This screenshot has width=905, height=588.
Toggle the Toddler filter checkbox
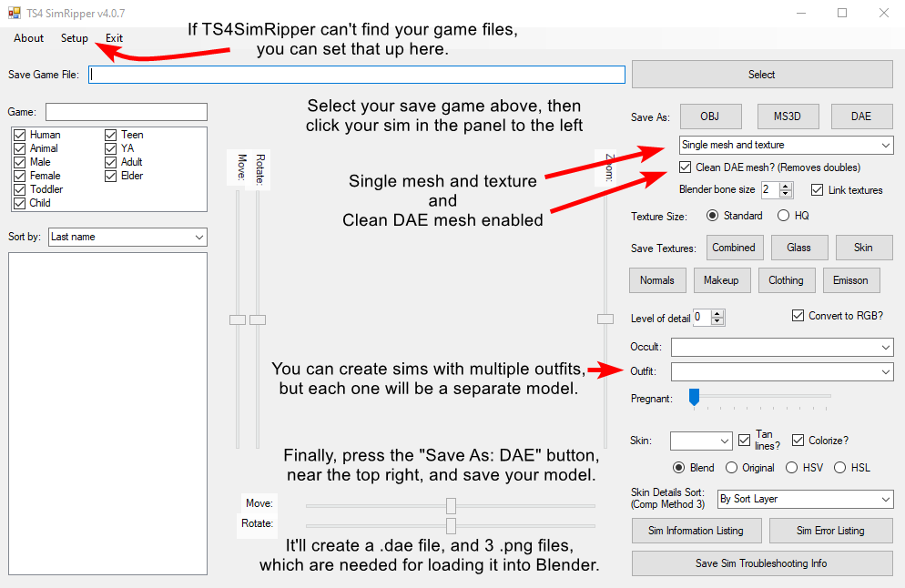click(20, 189)
